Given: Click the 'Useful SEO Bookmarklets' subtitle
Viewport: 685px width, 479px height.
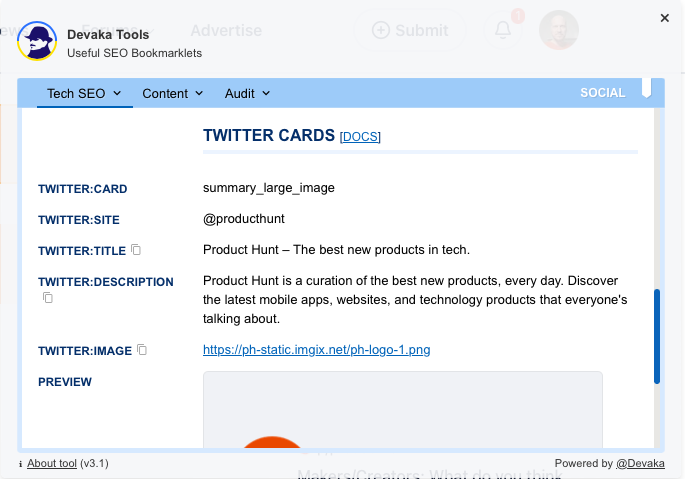Looking at the screenshot, I should click(135, 53).
